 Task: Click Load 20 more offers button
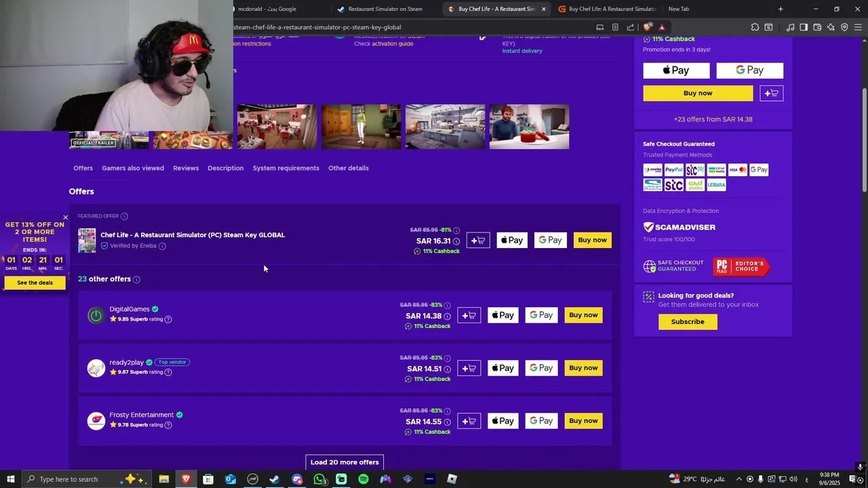344,462
